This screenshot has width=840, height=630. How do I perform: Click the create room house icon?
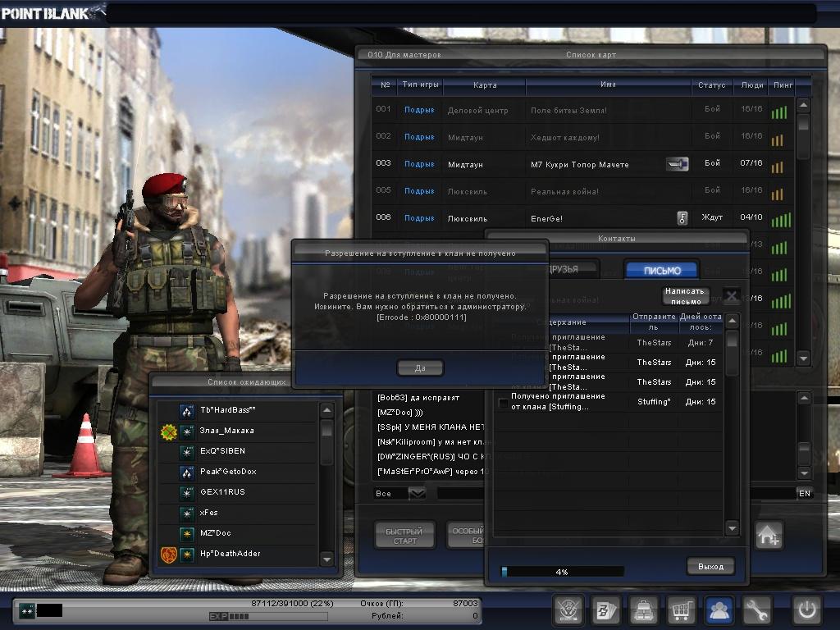pyautogui.click(x=769, y=536)
